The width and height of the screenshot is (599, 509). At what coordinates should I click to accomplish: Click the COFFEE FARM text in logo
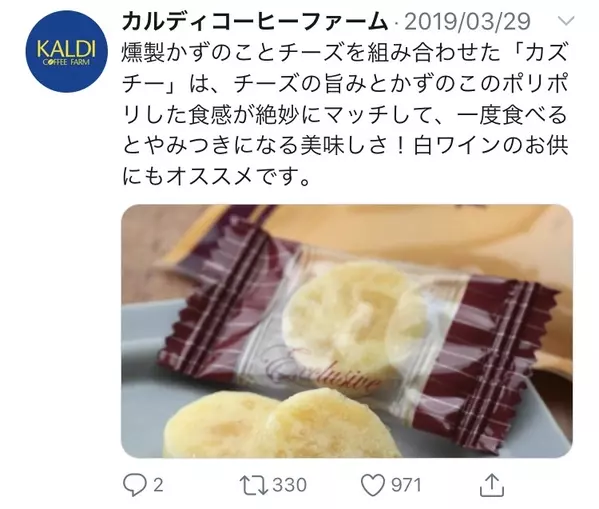tap(66, 62)
